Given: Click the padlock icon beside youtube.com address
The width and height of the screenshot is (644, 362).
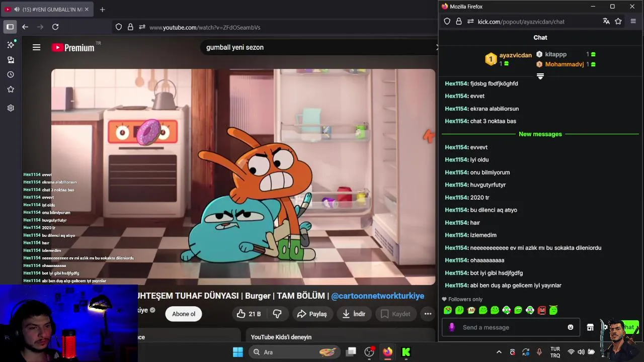Looking at the screenshot, I should 130,27.
